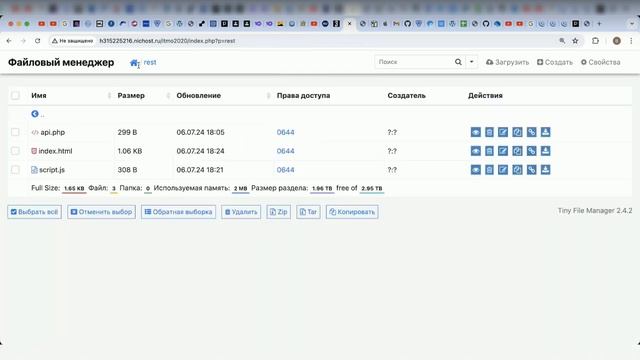Change script.js permissions 0644 link
This screenshot has height=360, width=640.
pyautogui.click(x=285, y=170)
